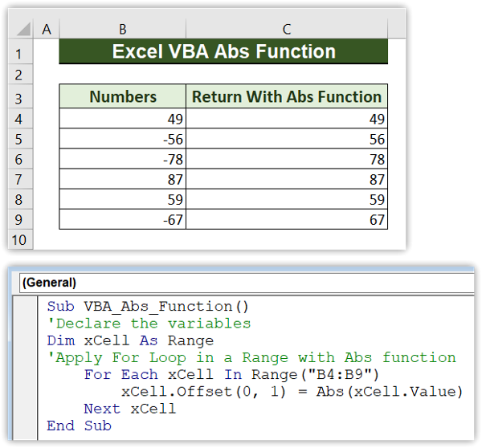
Task: Select cell C7 containing 87
Action: point(287,179)
